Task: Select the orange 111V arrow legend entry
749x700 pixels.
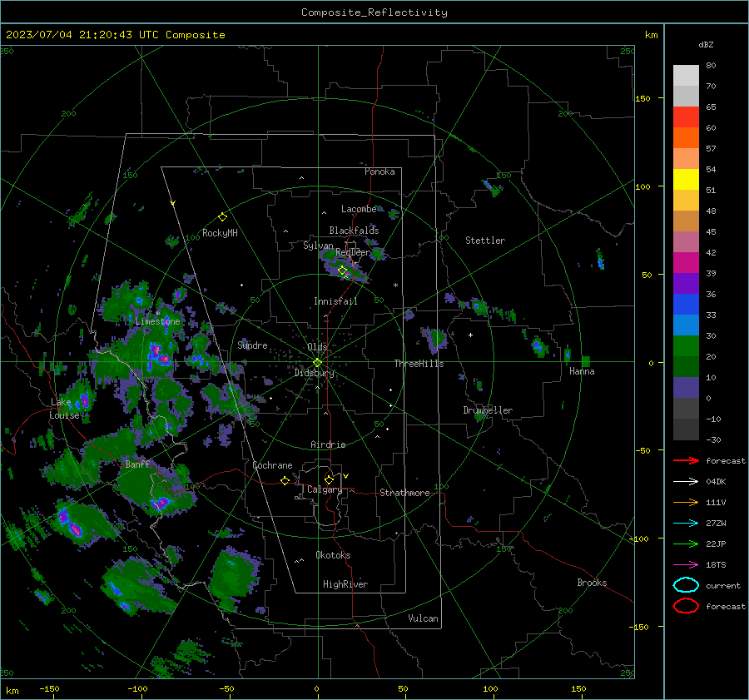Action: 686,502
